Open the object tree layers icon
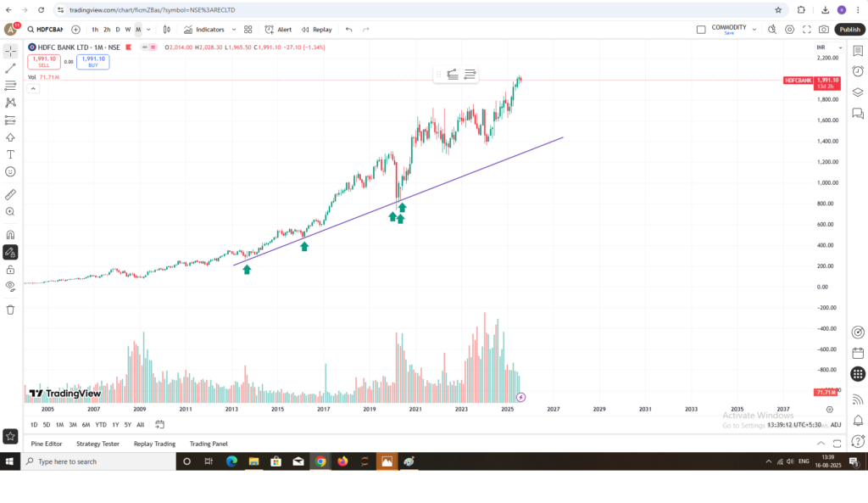This screenshot has height=503, width=868. pyautogui.click(x=858, y=92)
